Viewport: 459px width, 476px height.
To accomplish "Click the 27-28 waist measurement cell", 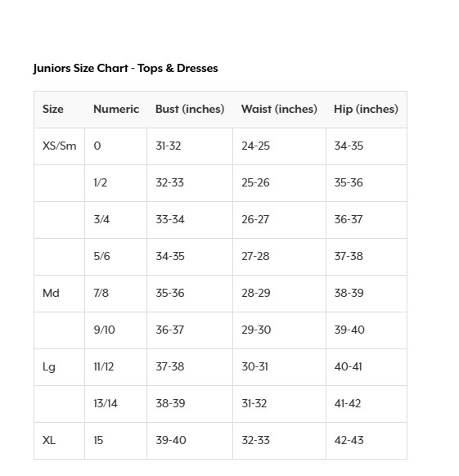I will coord(280,257).
